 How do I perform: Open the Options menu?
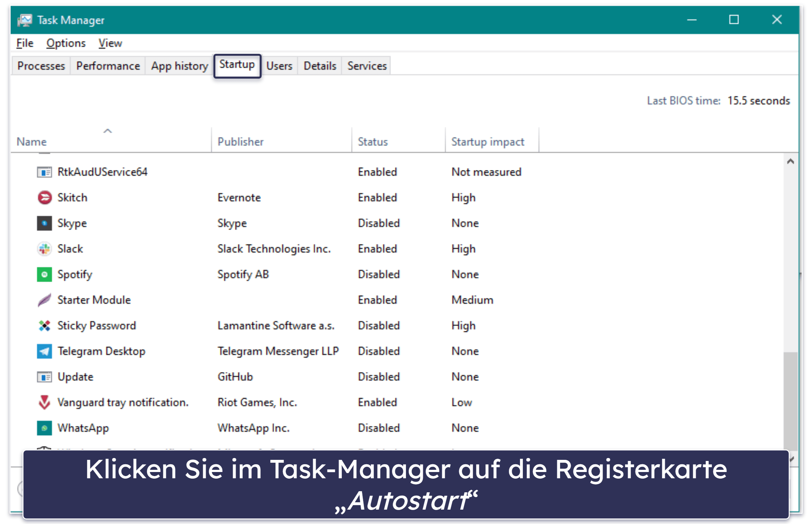coord(66,43)
